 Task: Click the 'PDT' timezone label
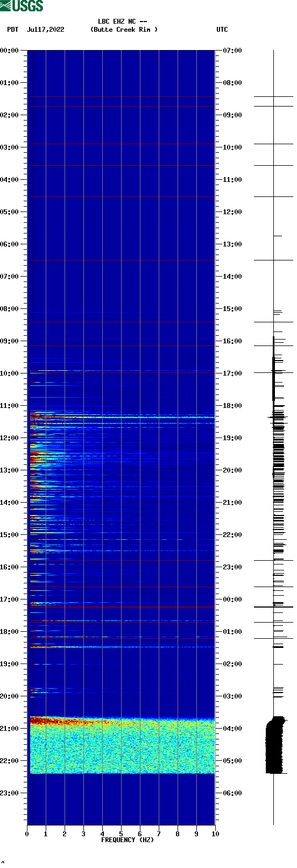click(x=13, y=30)
